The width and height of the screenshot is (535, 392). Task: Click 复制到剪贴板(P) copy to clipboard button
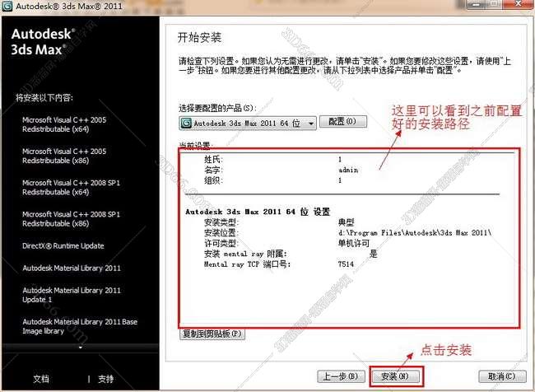(212, 334)
